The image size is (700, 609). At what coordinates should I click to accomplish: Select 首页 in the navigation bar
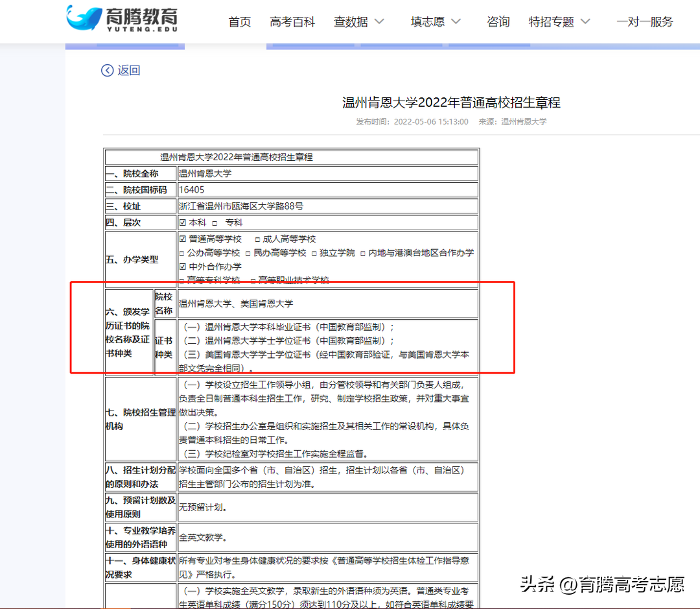pyautogui.click(x=239, y=21)
